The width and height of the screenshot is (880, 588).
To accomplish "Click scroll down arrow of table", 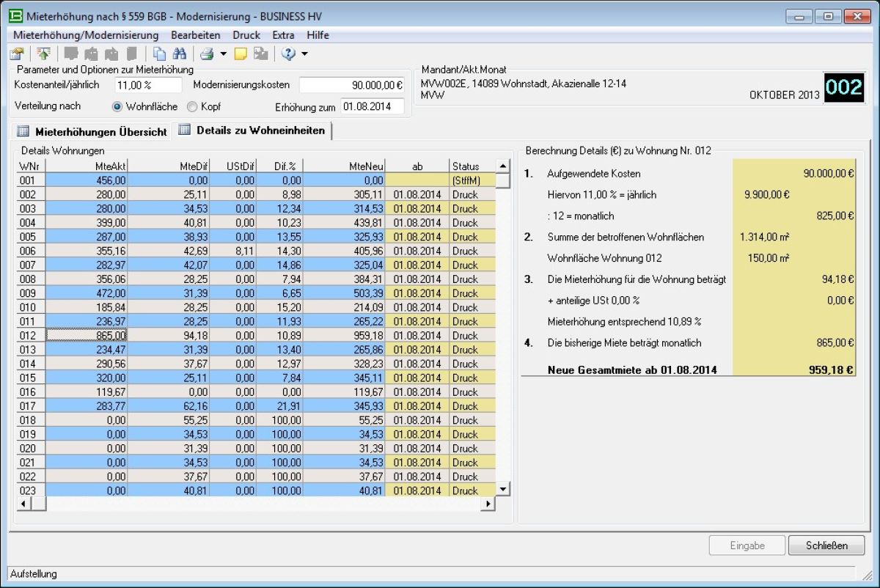I will [x=503, y=489].
